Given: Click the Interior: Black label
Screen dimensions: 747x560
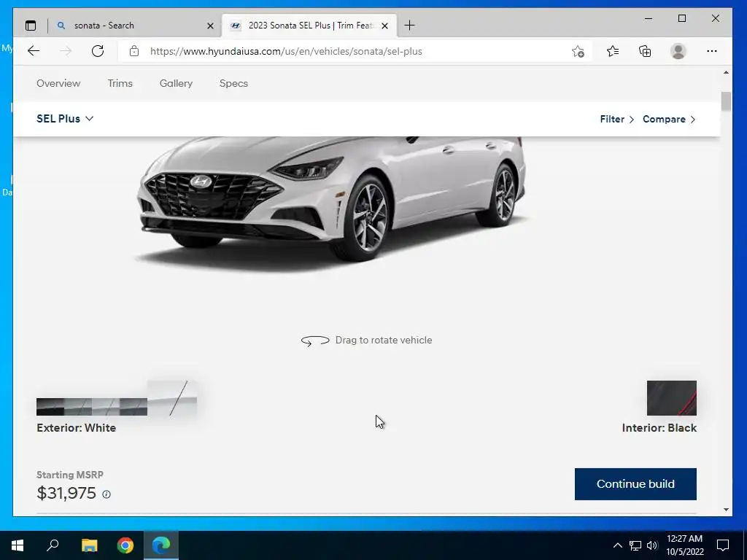Looking at the screenshot, I should click(659, 427).
